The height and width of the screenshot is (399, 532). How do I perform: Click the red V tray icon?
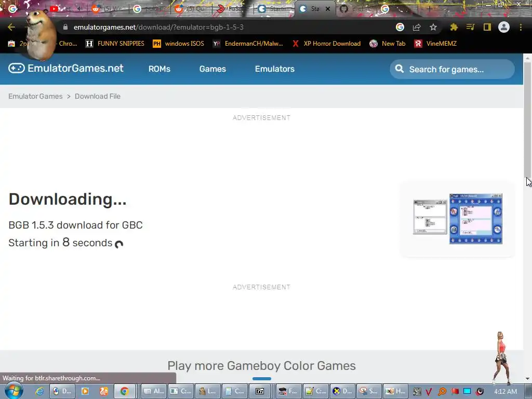[x=429, y=392]
